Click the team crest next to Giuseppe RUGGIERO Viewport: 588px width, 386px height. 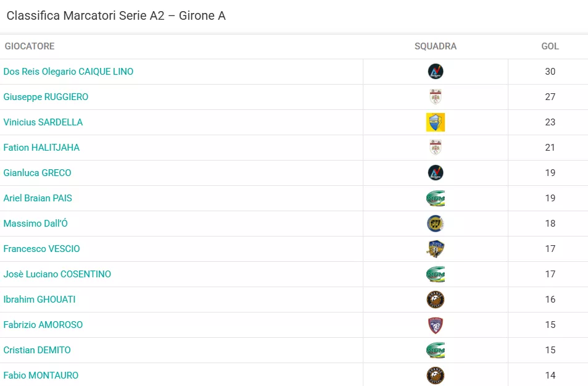point(436,97)
